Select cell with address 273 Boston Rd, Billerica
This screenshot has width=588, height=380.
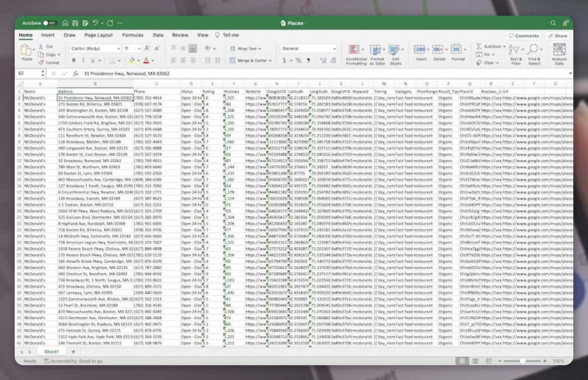[x=95, y=104]
